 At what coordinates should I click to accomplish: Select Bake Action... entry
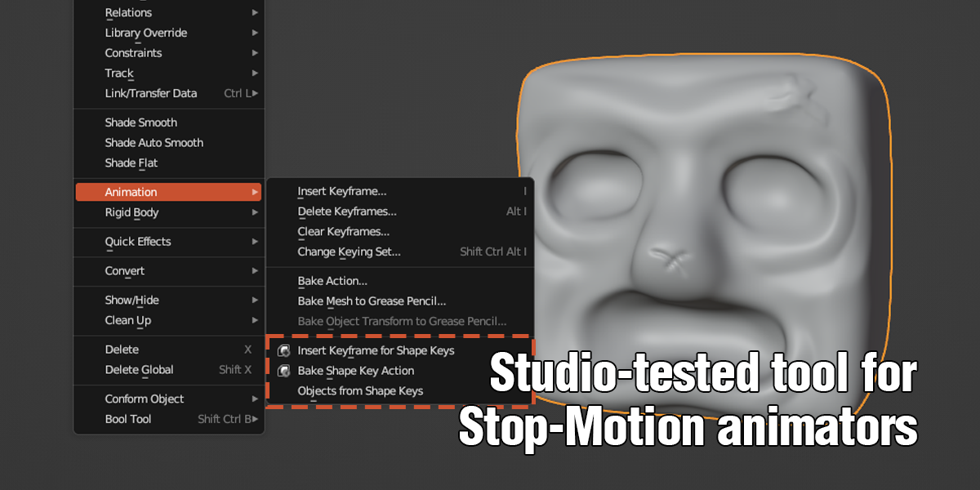[x=332, y=282]
